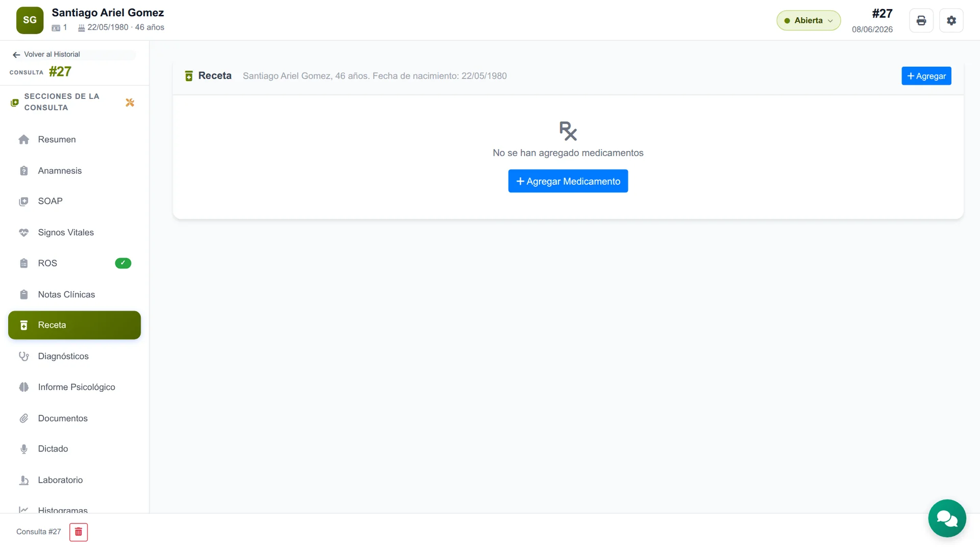Open the Informe Psicológico section
The width and height of the screenshot is (980, 551).
75,387
